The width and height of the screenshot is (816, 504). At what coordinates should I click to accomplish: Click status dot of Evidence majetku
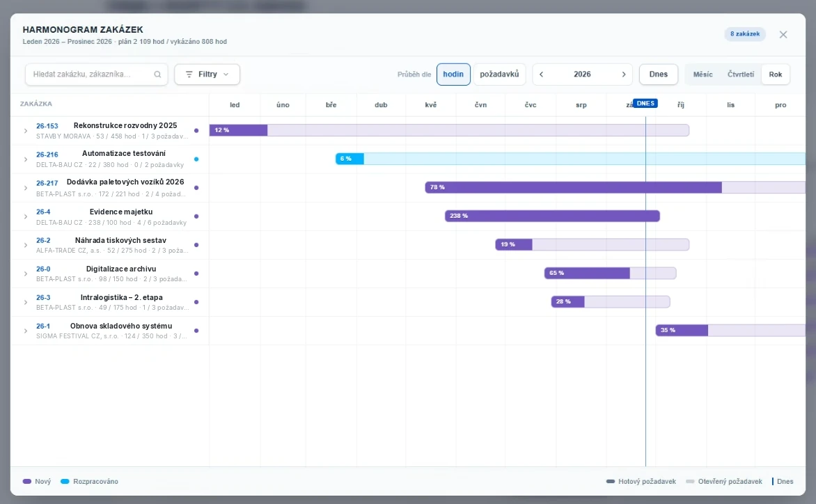pyautogui.click(x=196, y=216)
